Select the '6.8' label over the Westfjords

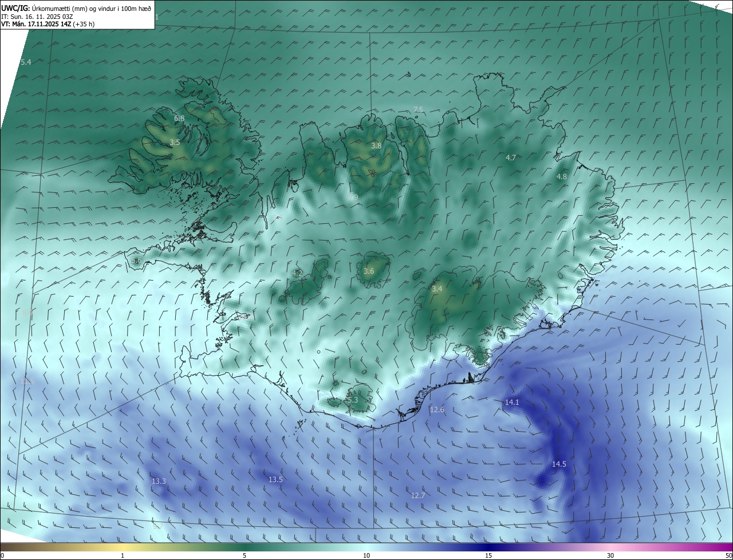[179, 119]
